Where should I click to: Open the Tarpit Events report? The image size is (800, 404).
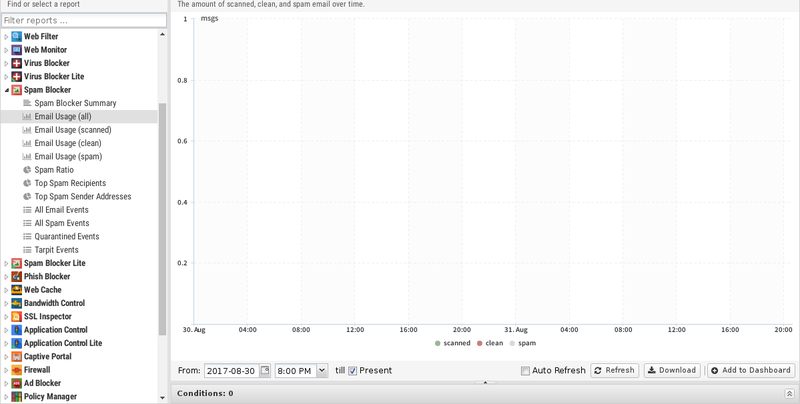point(56,249)
